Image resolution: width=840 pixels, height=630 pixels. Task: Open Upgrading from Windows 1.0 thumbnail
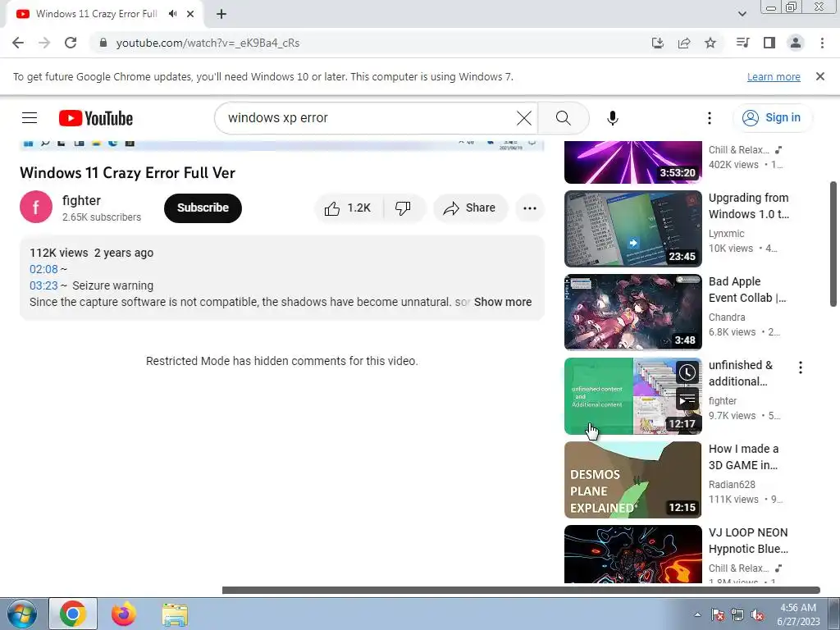click(x=632, y=229)
